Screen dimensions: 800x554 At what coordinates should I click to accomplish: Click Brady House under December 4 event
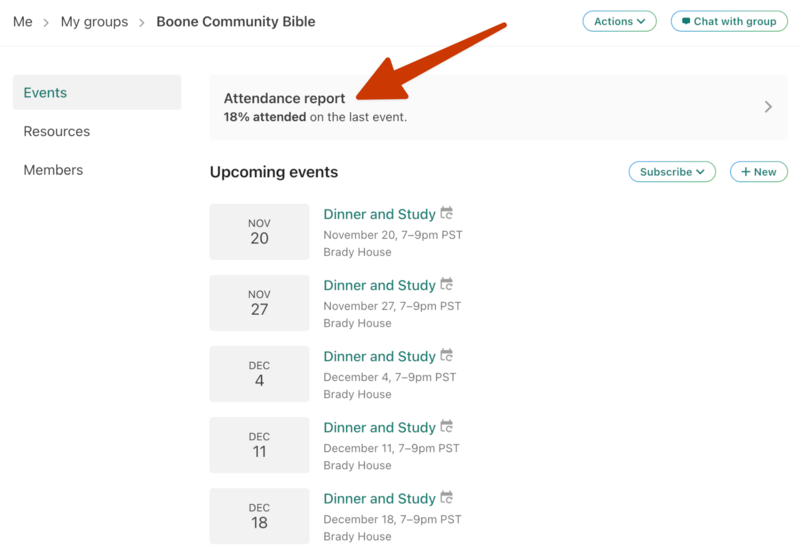coord(358,394)
